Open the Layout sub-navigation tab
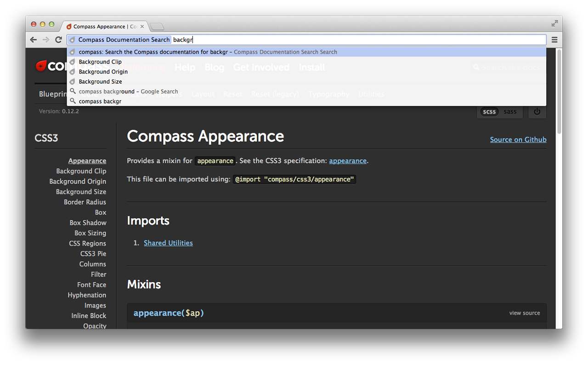This screenshot has height=368, width=588. (x=203, y=94)
